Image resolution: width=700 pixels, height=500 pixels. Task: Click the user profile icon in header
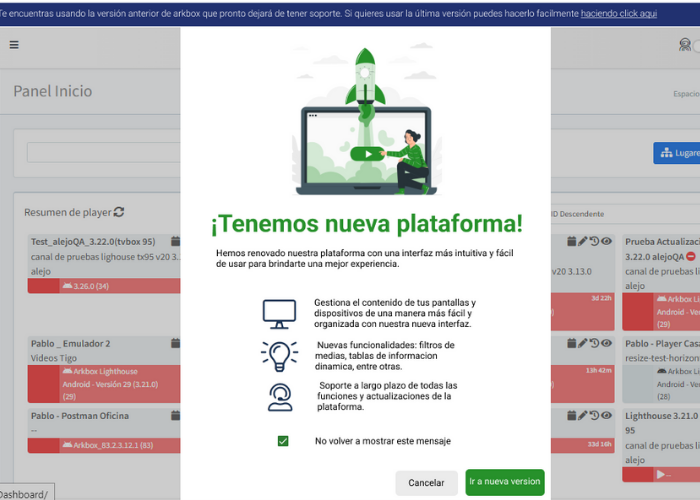point(685,44)
